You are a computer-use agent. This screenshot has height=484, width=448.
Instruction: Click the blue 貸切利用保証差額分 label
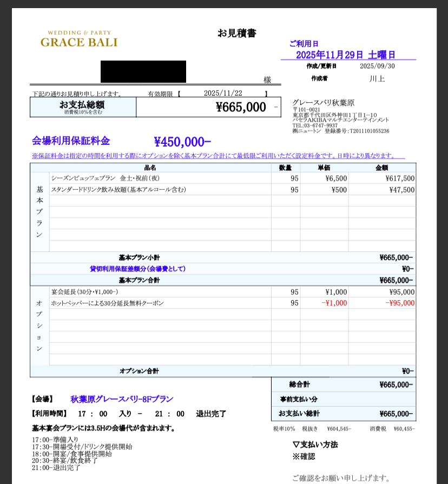(x=137, y=269)
